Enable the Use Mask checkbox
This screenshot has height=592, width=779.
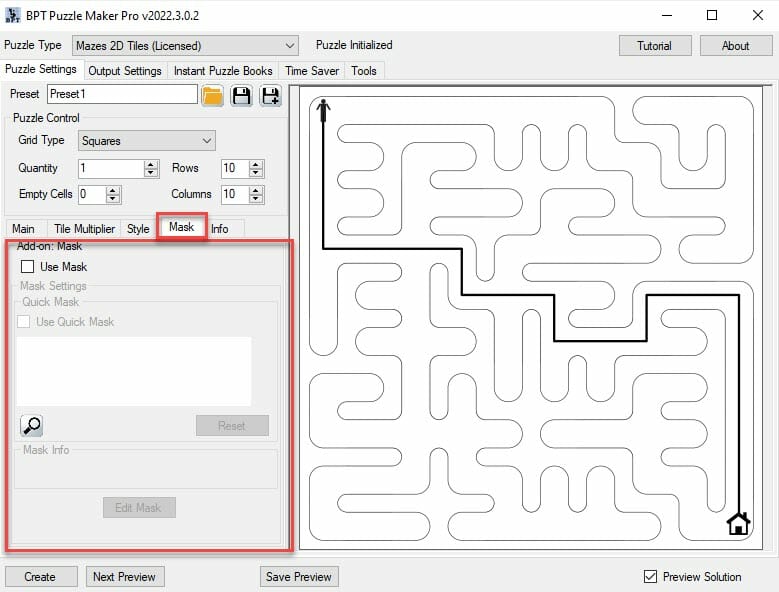(x=27, y=267)
